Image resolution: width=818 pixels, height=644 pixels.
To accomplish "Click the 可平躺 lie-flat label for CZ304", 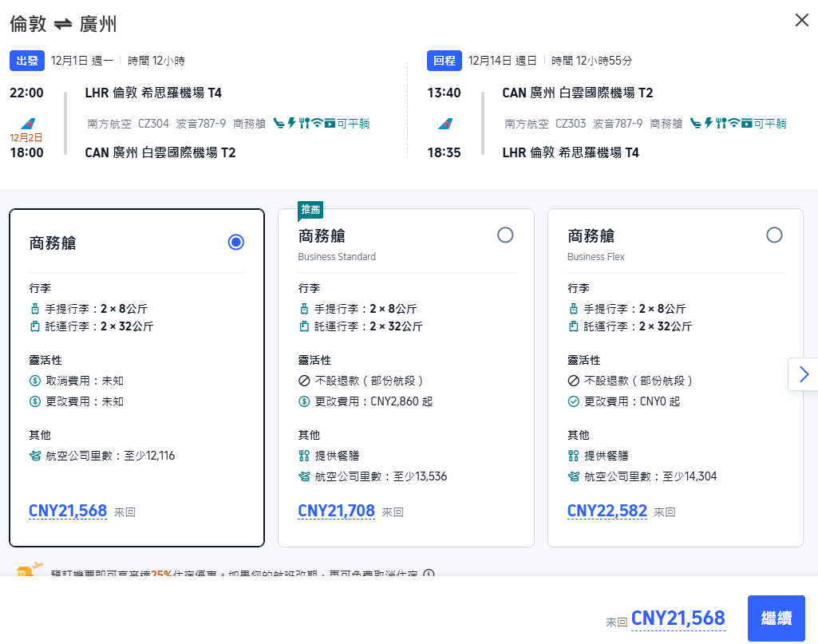I will 354,124.
